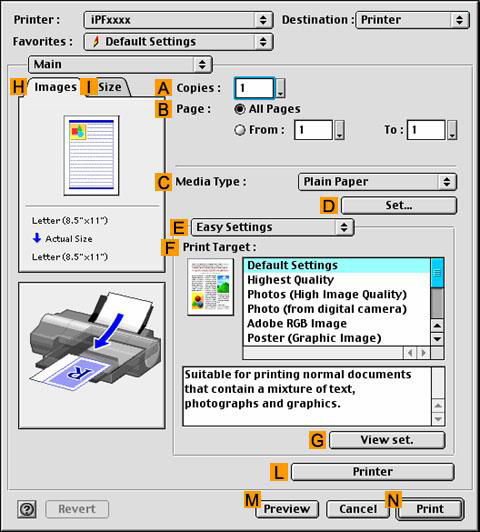Click the description text about normal documents
Screen dimensions: 480x532
tap(298, 389)
